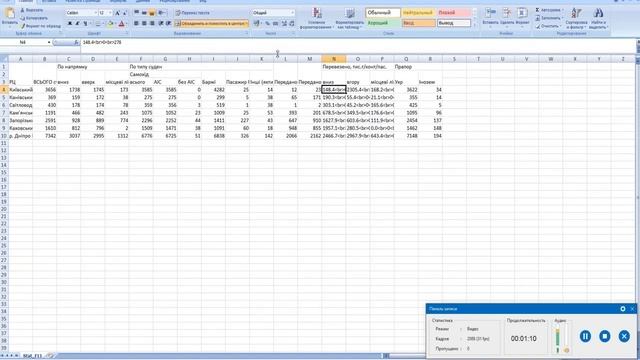This screenshot has width=640, height=360.
Task: Apply the Обычный (Normal) cell style
Action: point(382,13)
